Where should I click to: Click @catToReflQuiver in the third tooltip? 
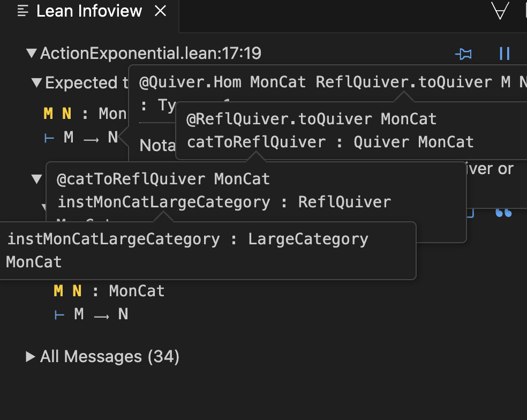[131, 179]
